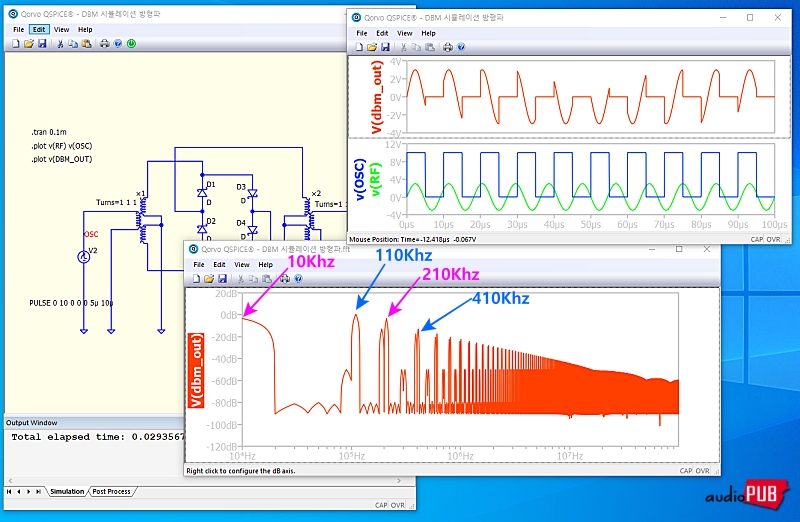
Task: Open Help menu in waveform window
Action: (x=428, y=33)
